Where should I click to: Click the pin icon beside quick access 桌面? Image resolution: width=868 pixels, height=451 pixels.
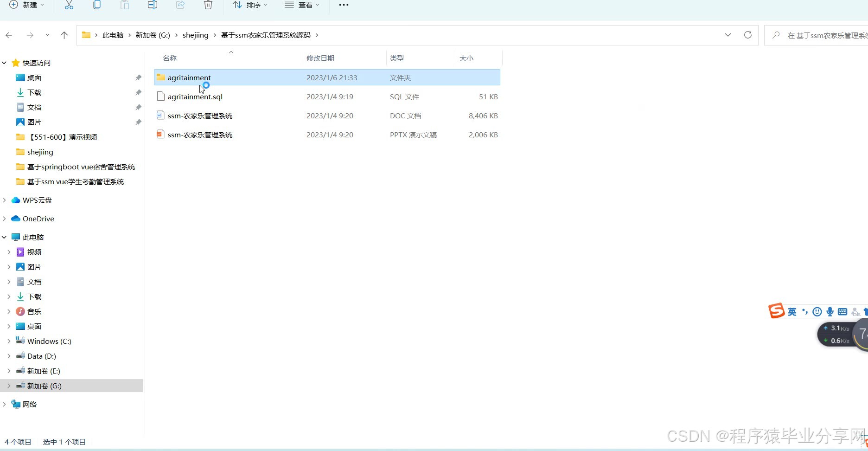pyautogui.click(x=138, y=77)
